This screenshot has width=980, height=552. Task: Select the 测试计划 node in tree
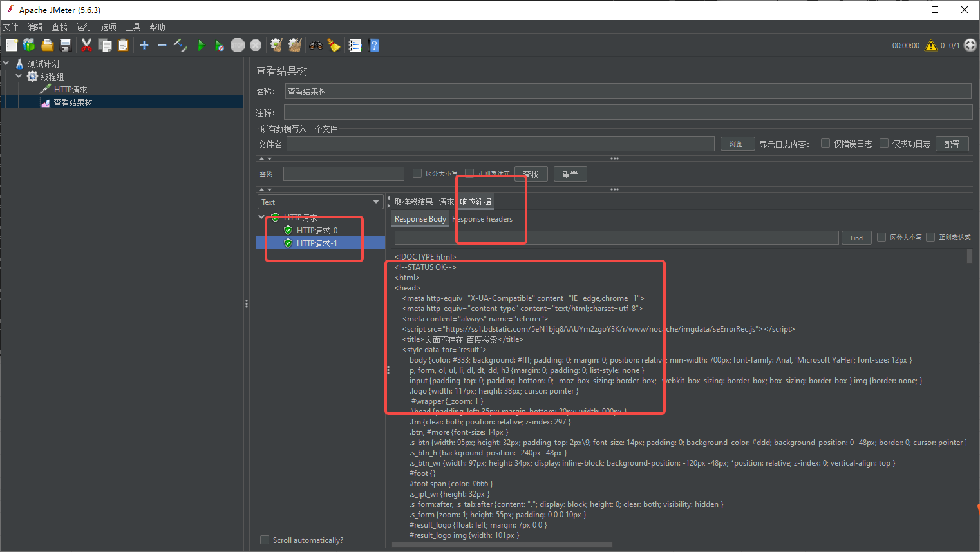tap(43, 64)
